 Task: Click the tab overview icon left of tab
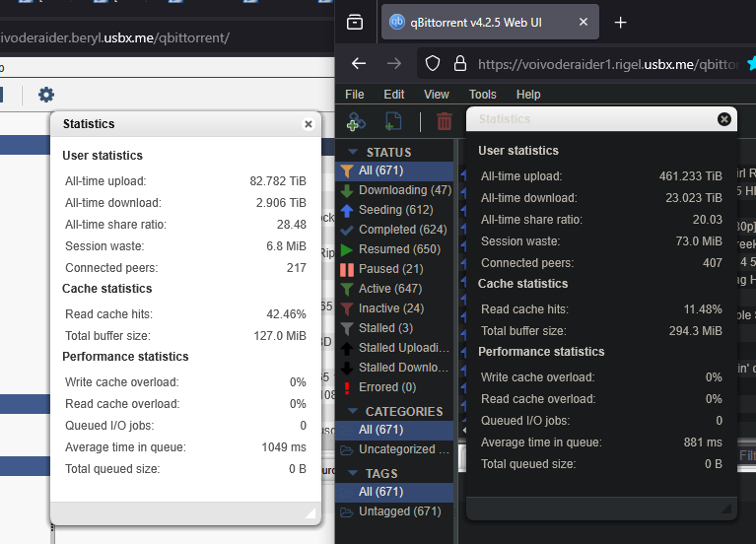point(355,23)
